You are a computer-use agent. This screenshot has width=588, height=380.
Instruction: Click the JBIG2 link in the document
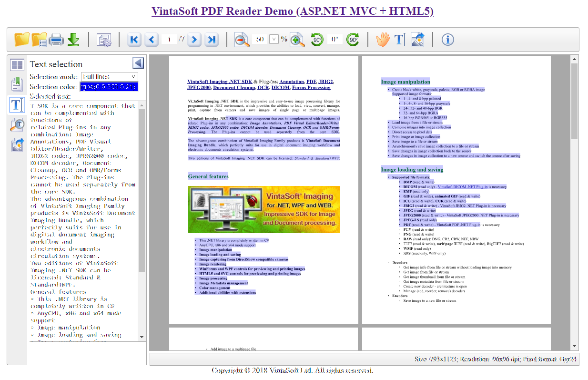click(326, 82)
